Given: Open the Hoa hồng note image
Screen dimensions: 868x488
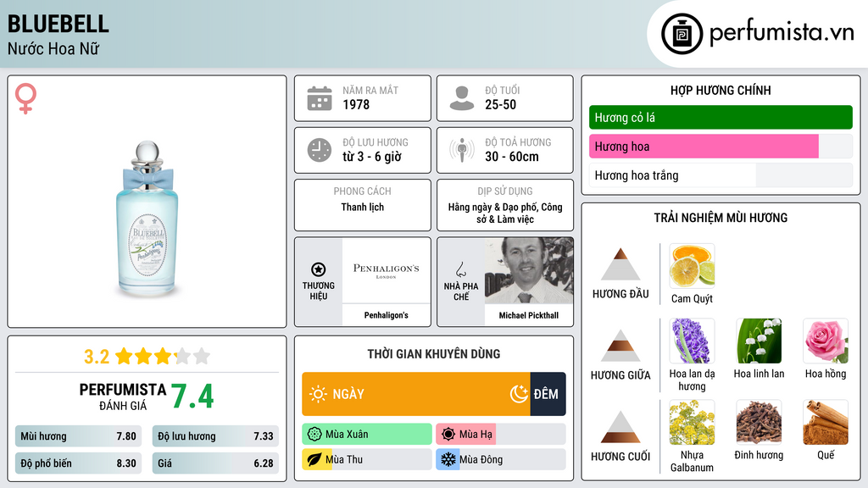Looking at the screenshot, I should click(x=826, y=341).
